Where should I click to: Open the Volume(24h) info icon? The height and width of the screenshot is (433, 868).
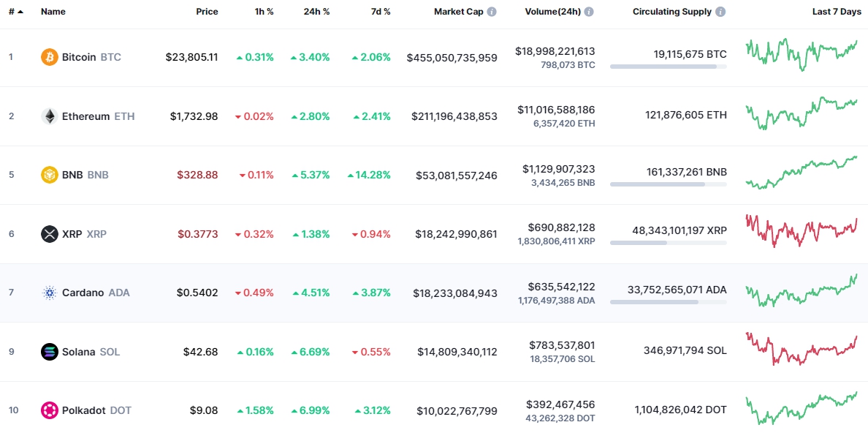pyautogui.click(x=589, y=12)
